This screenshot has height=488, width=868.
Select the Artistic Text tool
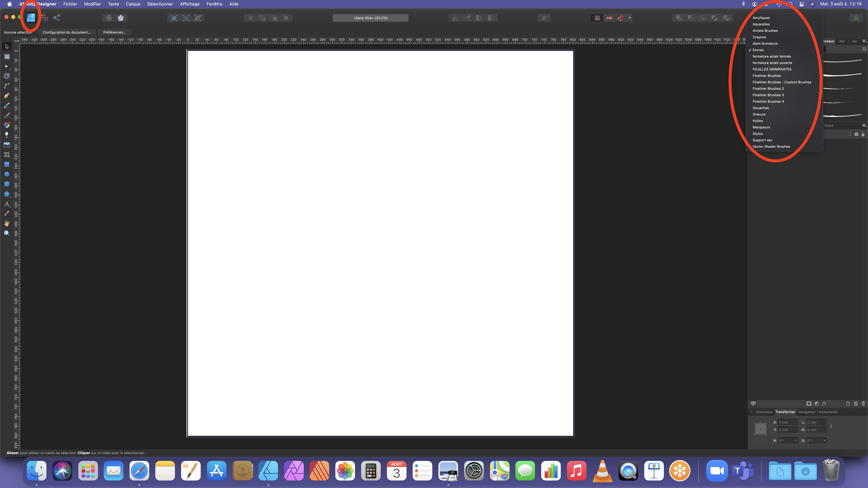pos(7,204)
